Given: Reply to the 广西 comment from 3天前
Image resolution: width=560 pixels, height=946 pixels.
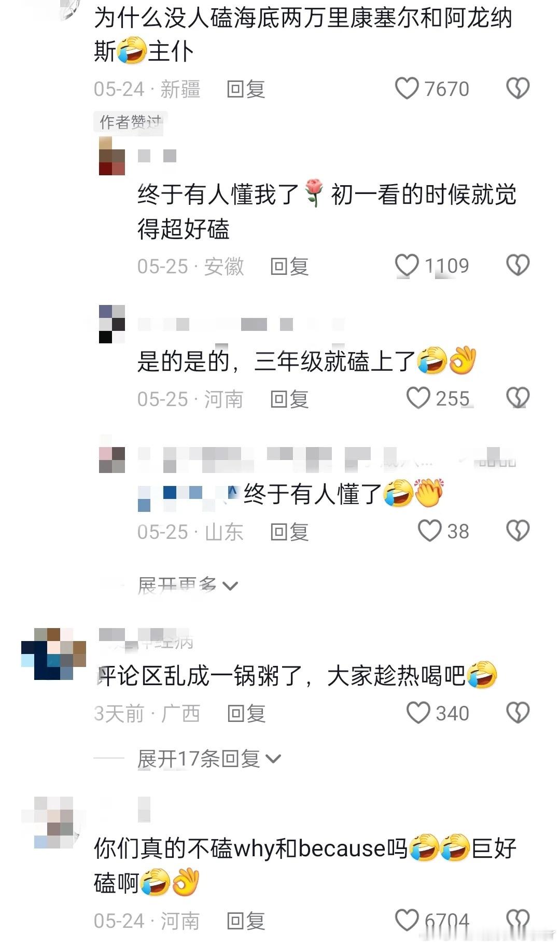Looking at the screenshot, I should [x=246, y=714].
